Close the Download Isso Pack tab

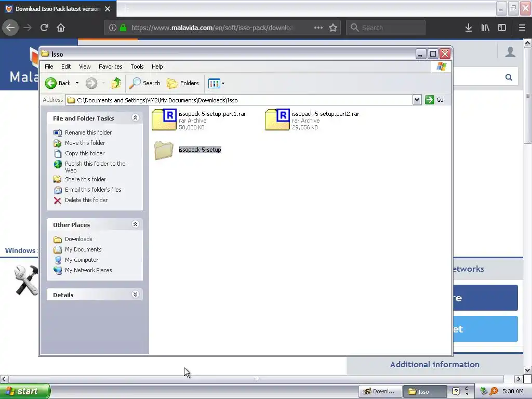point(108,9)
